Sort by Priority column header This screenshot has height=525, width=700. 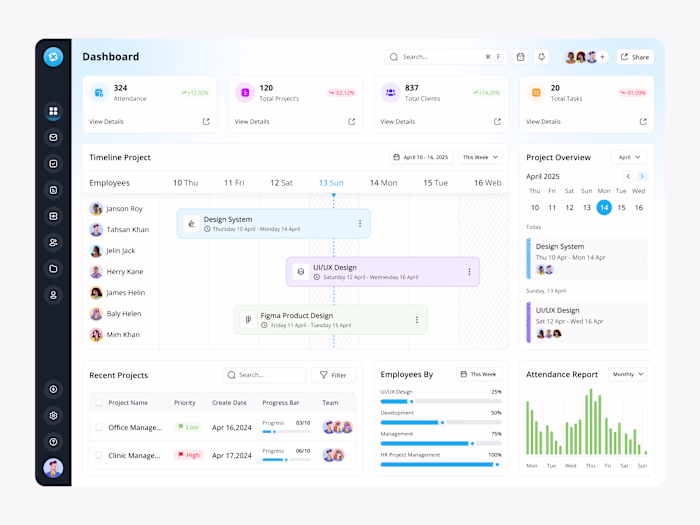tap(184, 403)
